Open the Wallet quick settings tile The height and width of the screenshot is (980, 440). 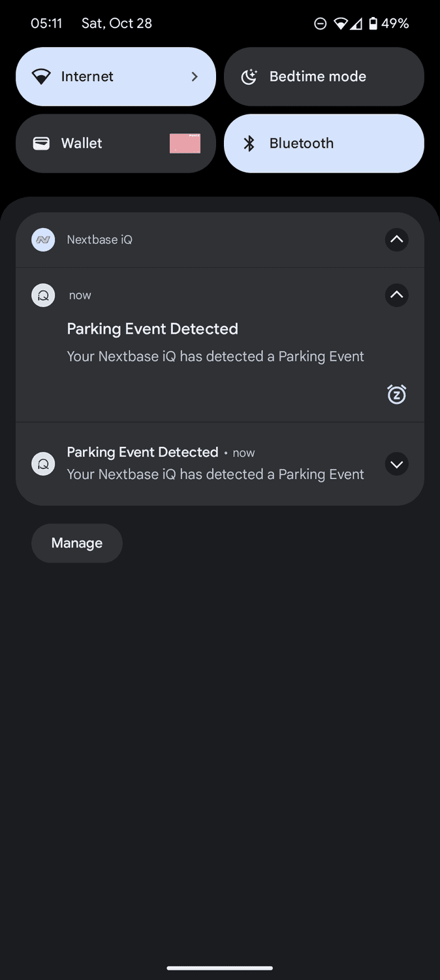(91, 144)
